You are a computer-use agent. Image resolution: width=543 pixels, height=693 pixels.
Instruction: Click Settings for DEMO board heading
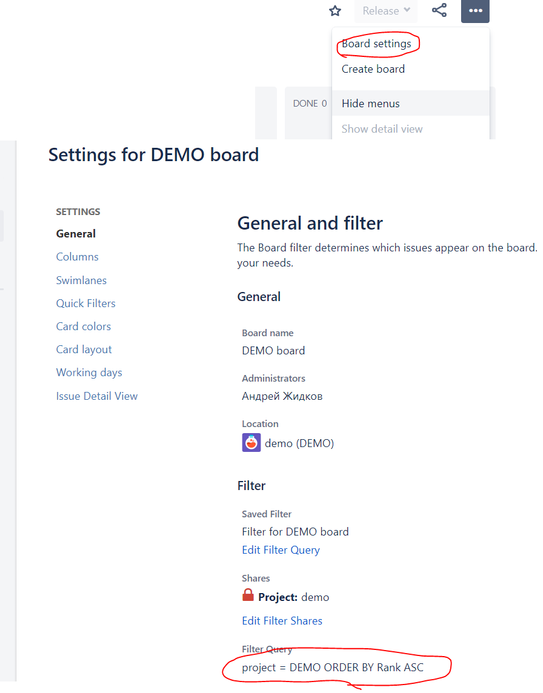[153, 155]
